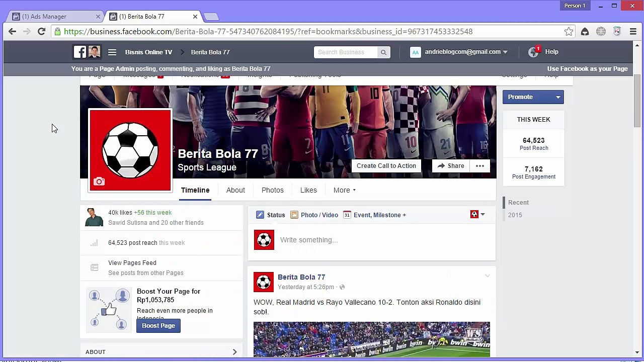The width and height of the screenshot is (644, 362).
Task: Click the camera icon on profile picture
Action: click(99, 182)
